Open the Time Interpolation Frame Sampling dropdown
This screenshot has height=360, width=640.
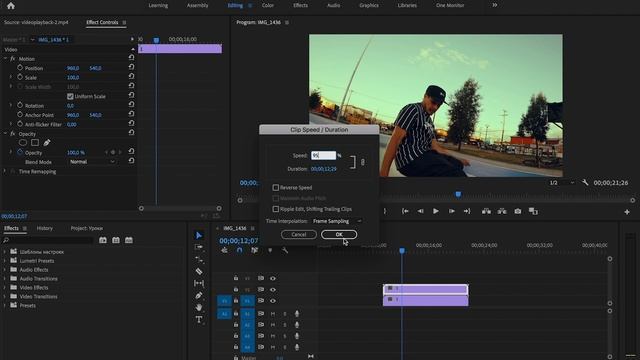coord(337,221)
